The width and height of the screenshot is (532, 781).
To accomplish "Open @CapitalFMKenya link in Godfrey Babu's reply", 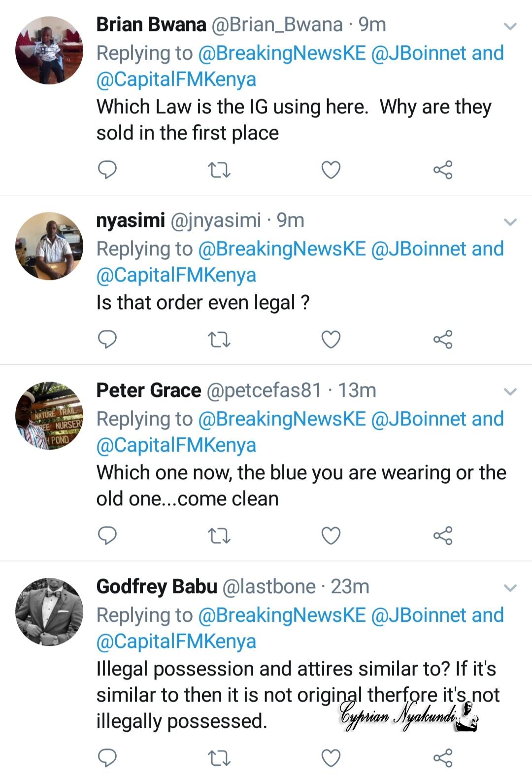I will (176, 641).
